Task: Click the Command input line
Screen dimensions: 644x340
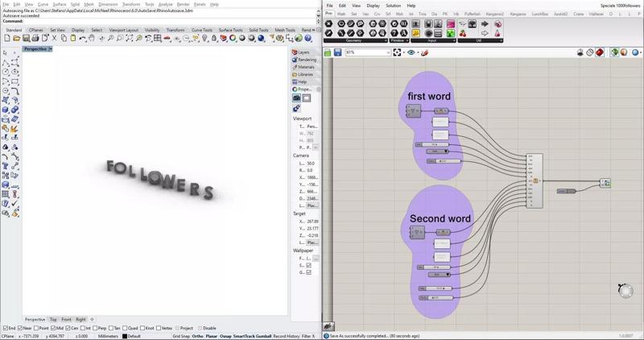Action: pos(161,21)
